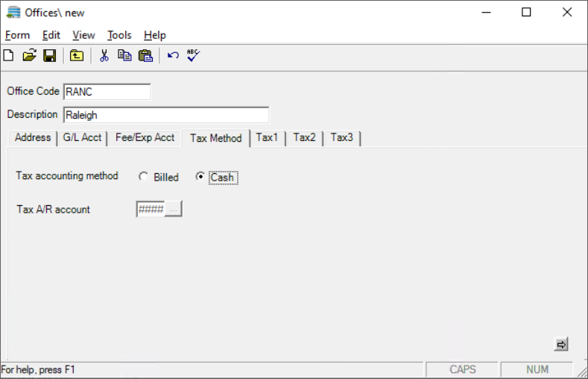The width and height of the screenshot is (588, 379).
Task: Click the Office Code input field
Action: (x=107, y=92)
